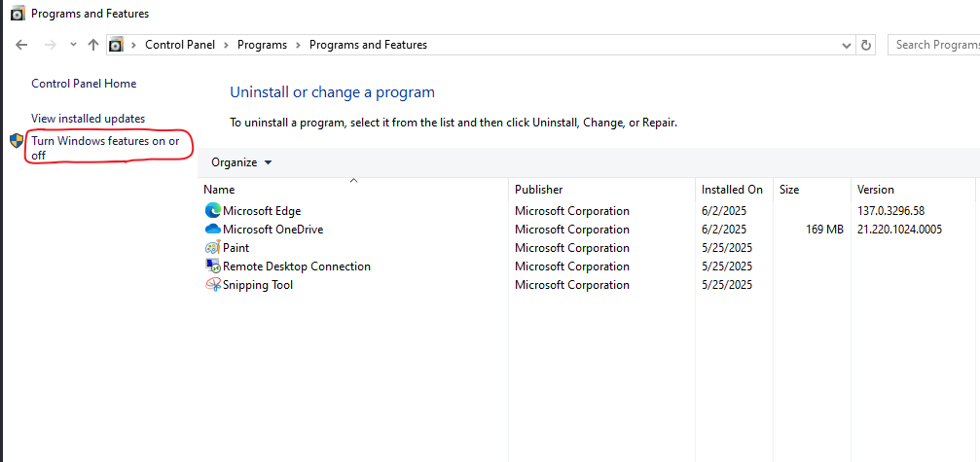Screen dimensions: 980x462
Task: Open View installed updates link
Action: point(89,119)
